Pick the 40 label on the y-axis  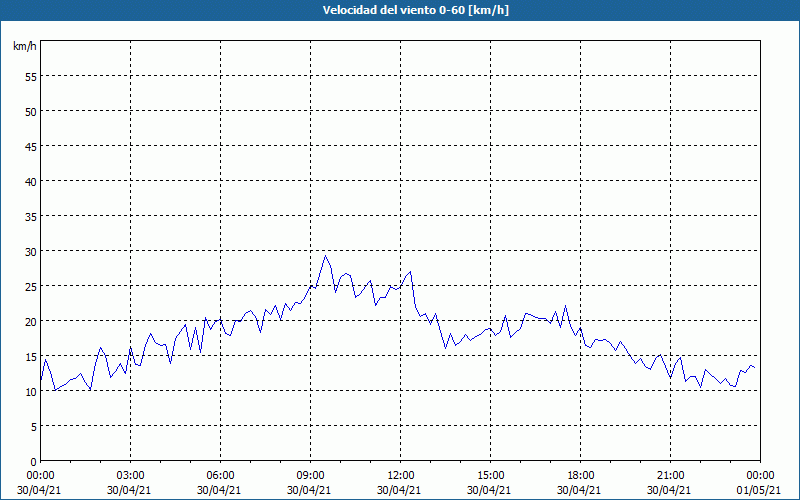pos(31,181)
